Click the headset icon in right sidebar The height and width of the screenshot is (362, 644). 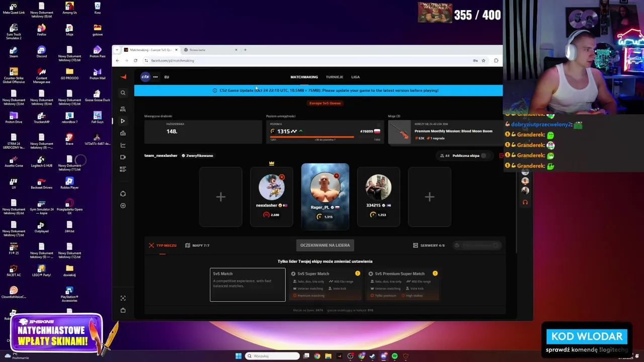(525, 203)
